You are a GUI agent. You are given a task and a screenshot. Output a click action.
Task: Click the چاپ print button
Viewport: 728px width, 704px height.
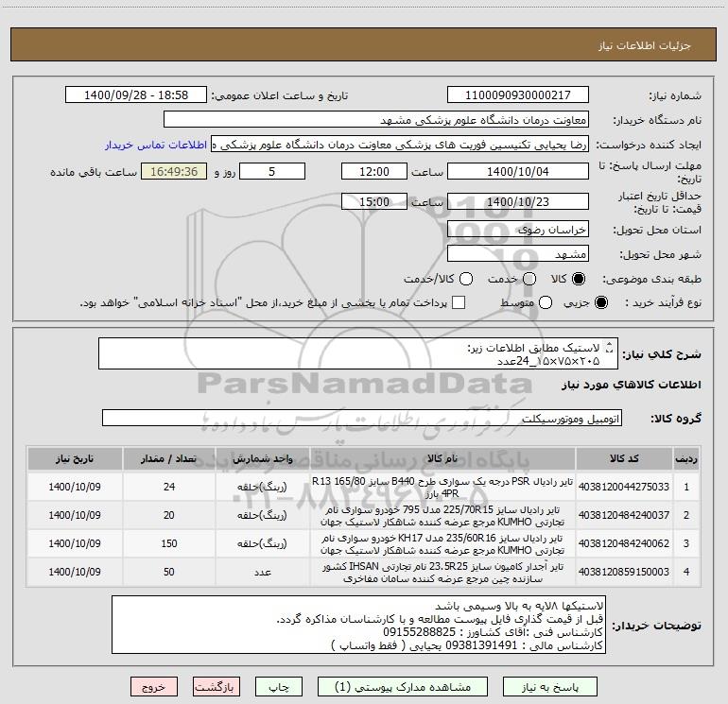(279, 687)
